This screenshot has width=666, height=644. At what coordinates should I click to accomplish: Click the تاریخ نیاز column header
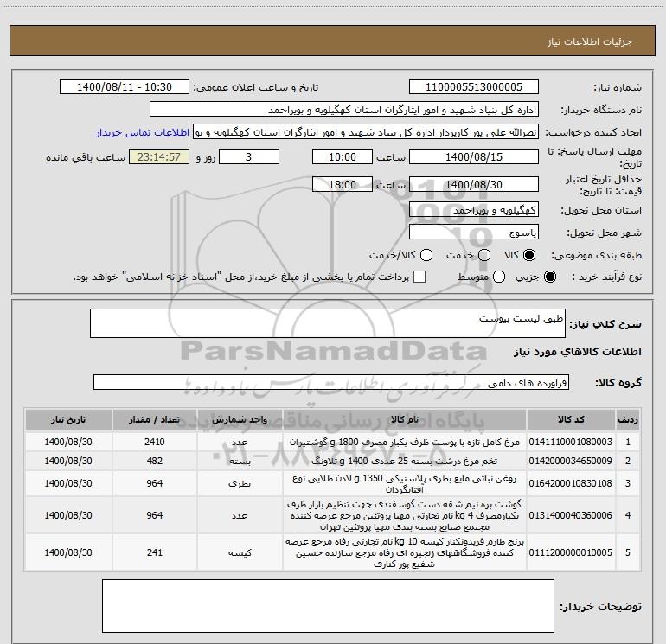click(x=68, y=419)
